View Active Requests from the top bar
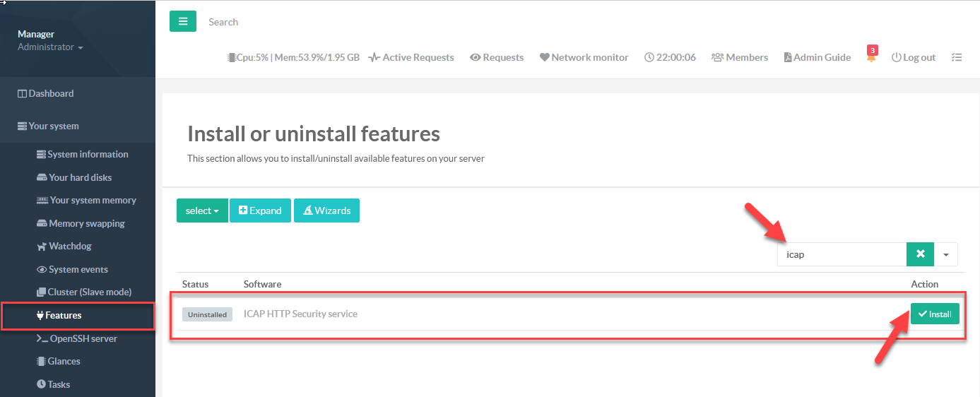Image resolution: width=980 pixels, height=397 pixels. click(411, 57)
